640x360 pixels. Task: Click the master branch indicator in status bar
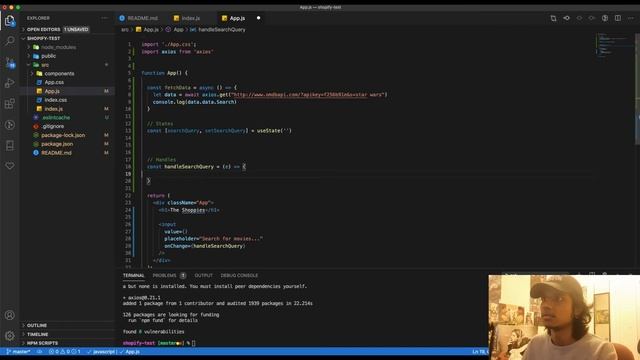tap(19, 351)
